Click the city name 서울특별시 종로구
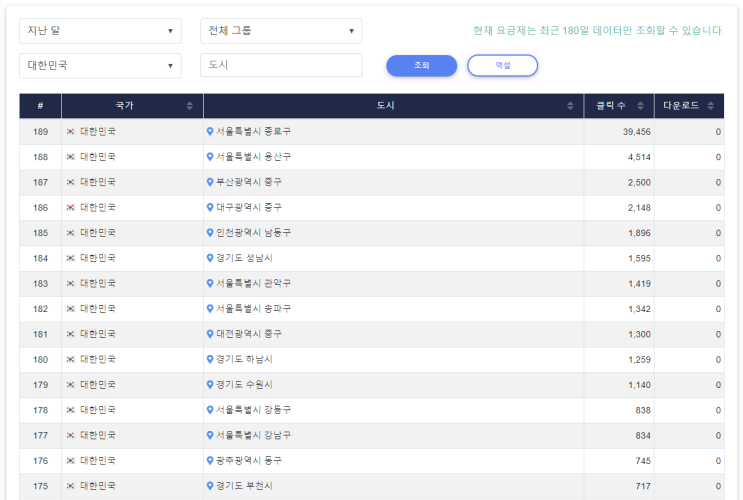 [x=254, y=131]
